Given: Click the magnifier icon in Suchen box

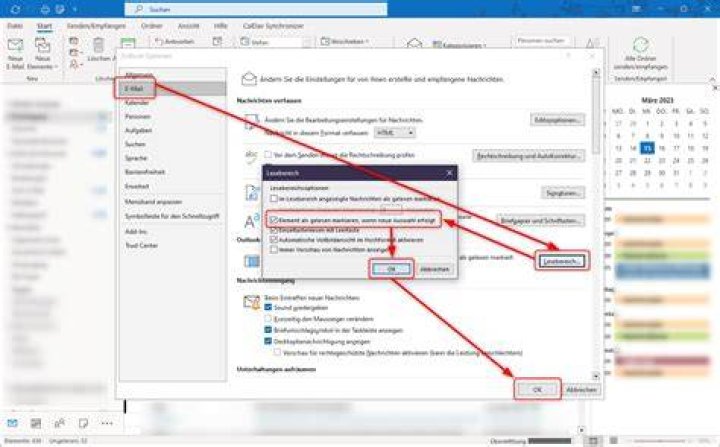Looking at the screenshot, I should 138,9.
